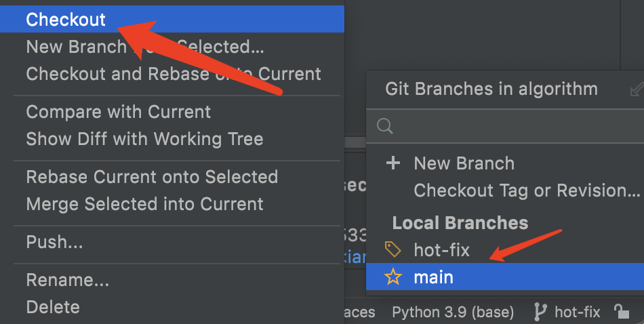Viewport: 644px width, 324px height.
Task: Open Checkout Tag or Revision...
Action: point(527,190)
